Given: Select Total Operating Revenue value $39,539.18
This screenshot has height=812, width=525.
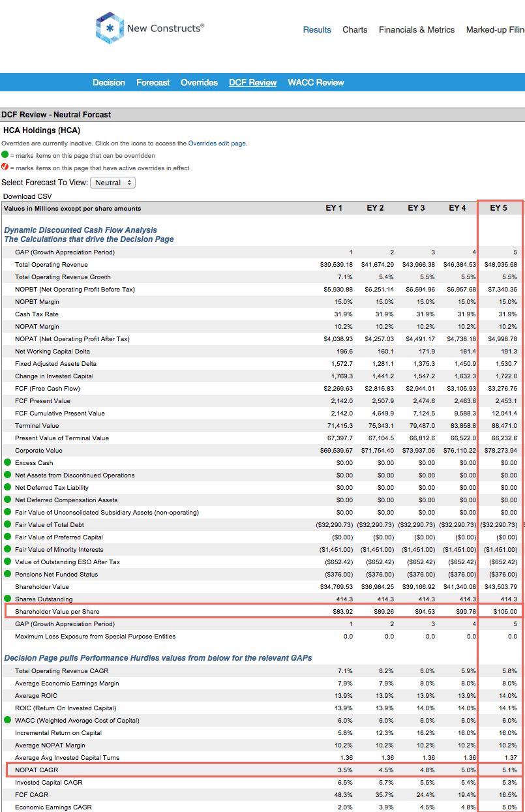Looking at the screenshot, I should (x=338, y=265).
